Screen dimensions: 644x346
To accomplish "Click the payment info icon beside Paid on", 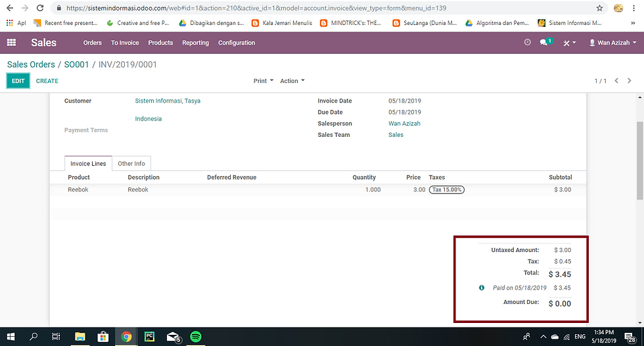I will pyautogui.click(x=481, y=287).
